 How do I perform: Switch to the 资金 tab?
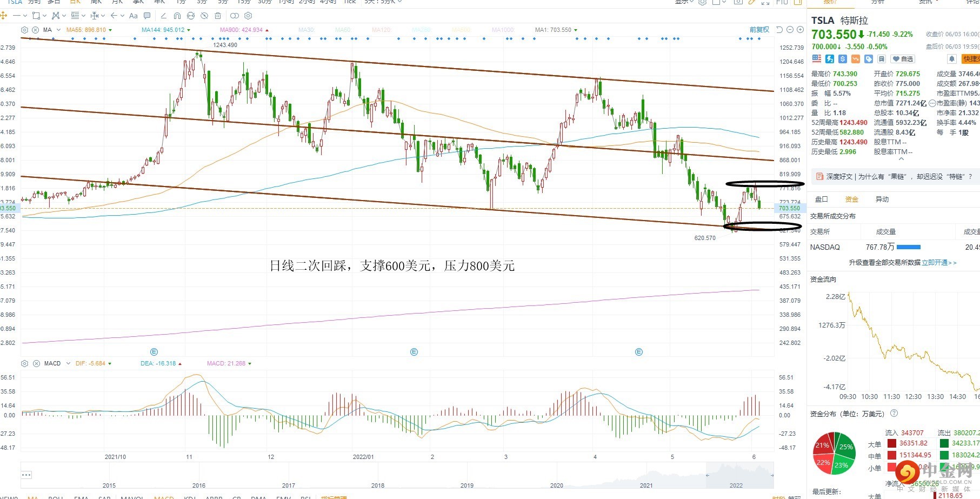(852, 199)
